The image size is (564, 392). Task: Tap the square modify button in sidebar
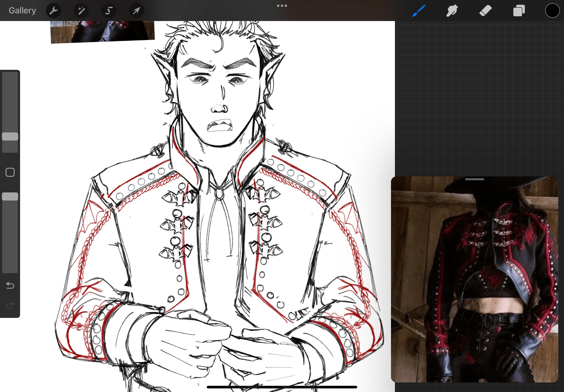click(10, 172)
